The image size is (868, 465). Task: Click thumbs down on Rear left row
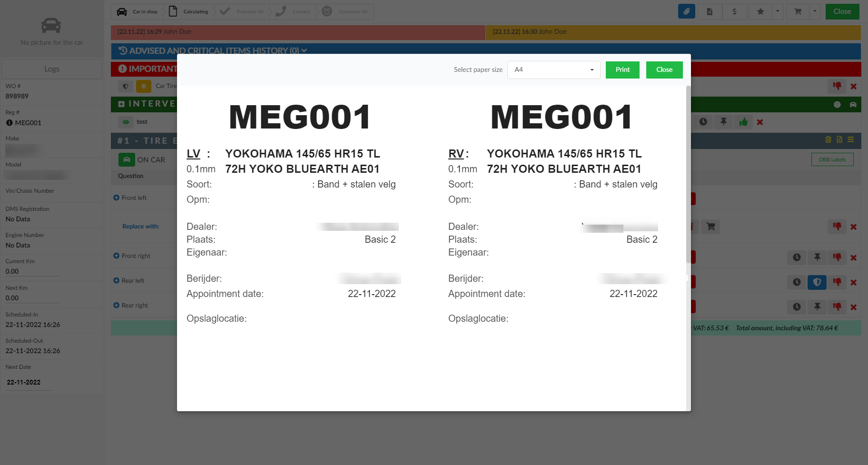[837, 282]
